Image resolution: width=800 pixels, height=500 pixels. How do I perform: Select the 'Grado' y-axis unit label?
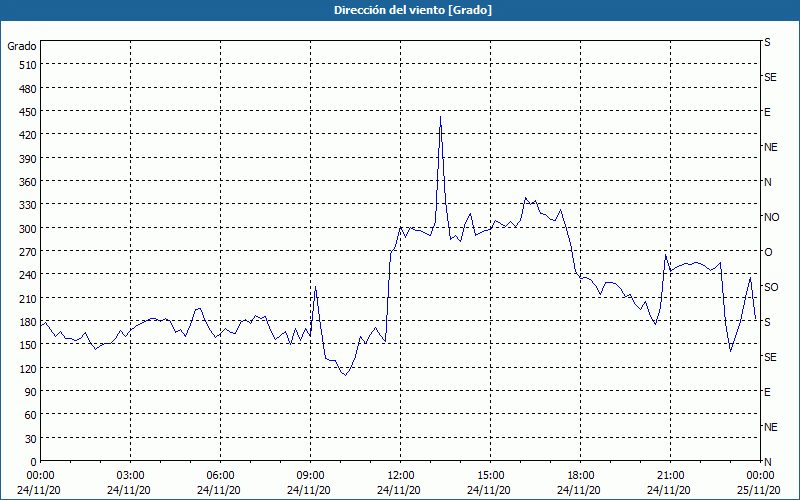(22, 46)
